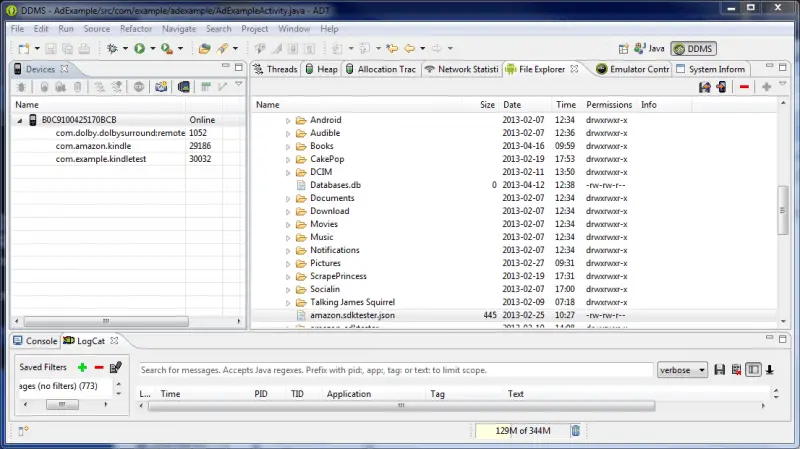
Task: Pull a file from the device
Action: coord(704,87)
